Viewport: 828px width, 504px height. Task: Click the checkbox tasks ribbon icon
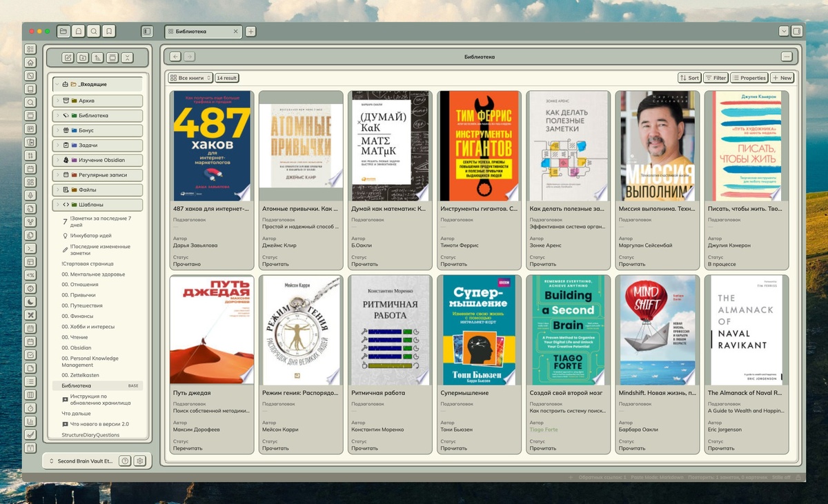tap(30, 354)
